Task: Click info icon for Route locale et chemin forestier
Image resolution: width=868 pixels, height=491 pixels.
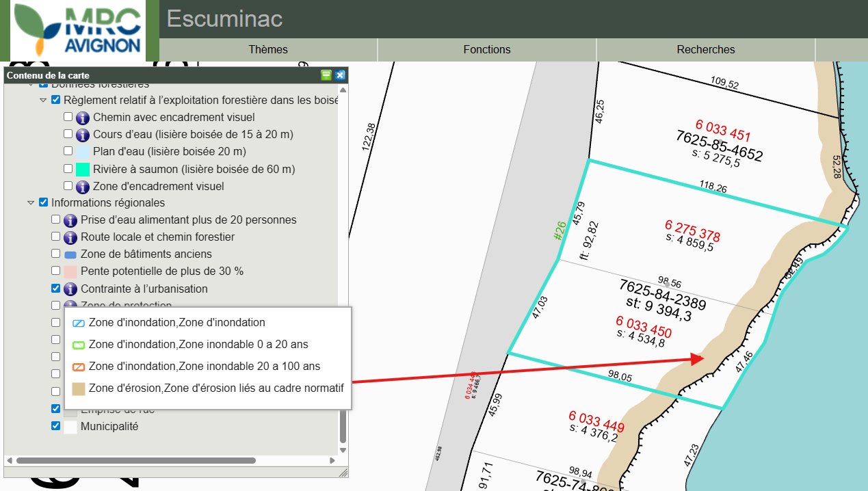Action: [x=70, y=237]
